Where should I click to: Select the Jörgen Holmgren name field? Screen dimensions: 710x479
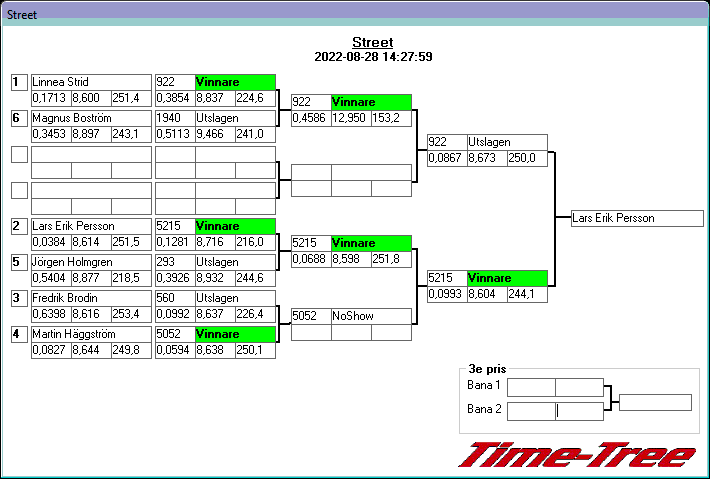click(91, 263)
